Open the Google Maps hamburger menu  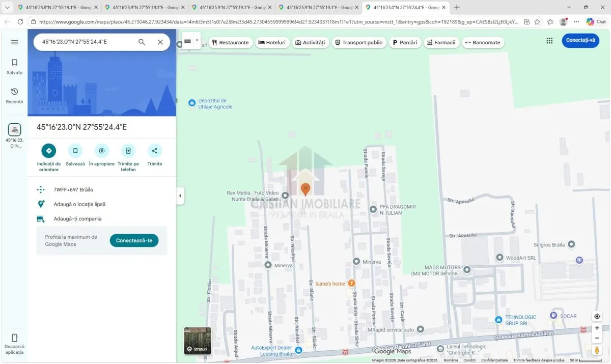pyautogui.click(x=14, y=42)
